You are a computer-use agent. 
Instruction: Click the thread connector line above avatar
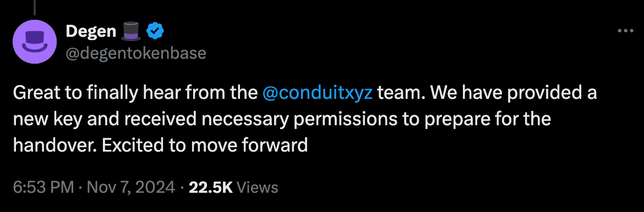(35, 6)
